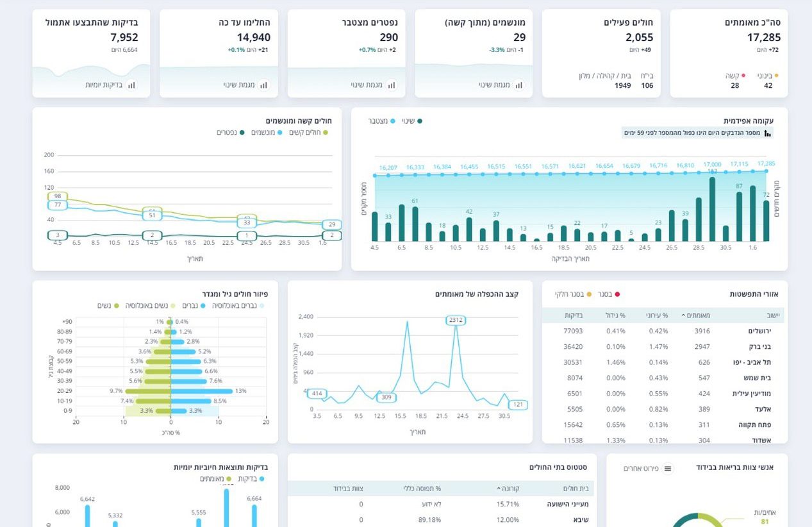Screen dimensions: 812x527
Task: Click the trend chart icon in the נפטרים מצטבר card
Action: [392, 85]
